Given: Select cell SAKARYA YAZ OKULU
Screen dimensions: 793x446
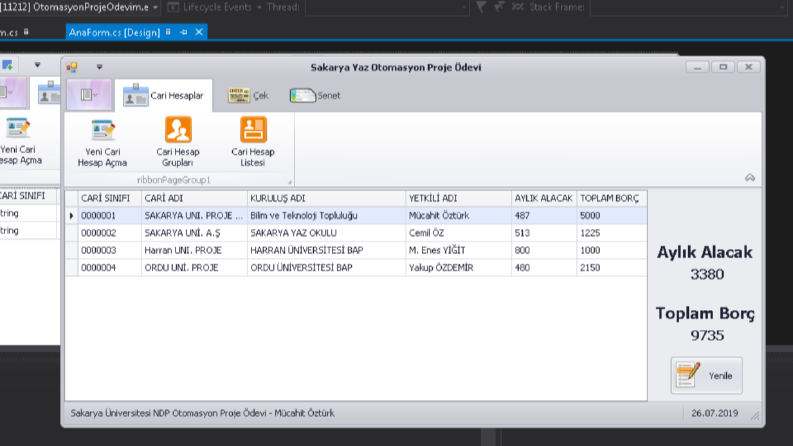Looking at the screenshot, I should (326, 233).
